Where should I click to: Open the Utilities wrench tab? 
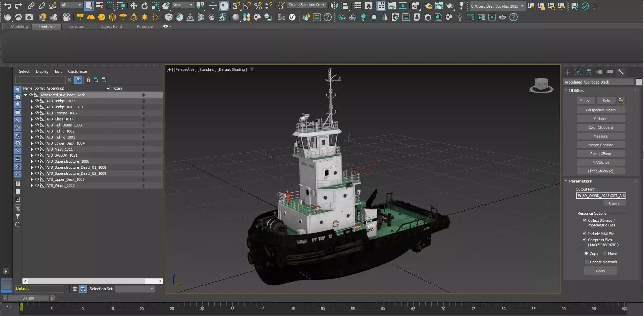tap(621, 72)
